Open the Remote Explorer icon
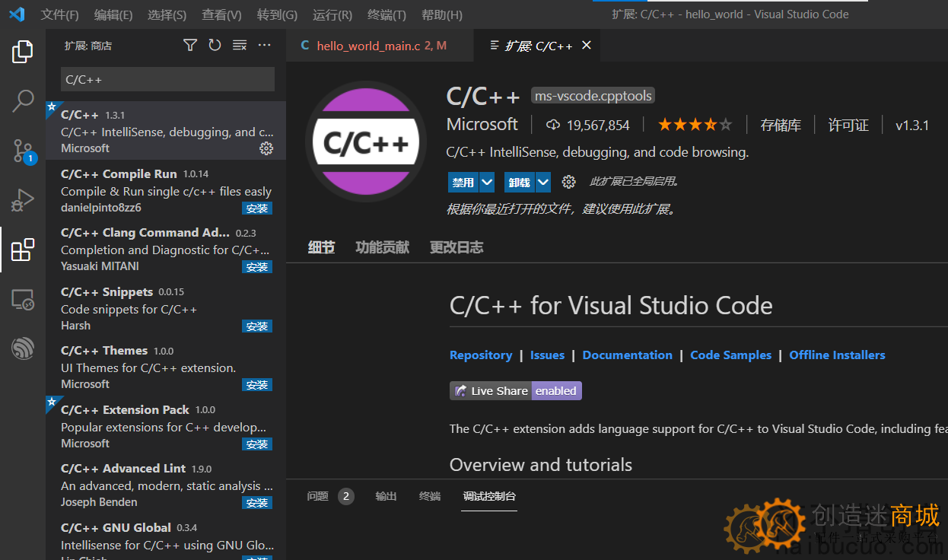The height and width of the screenshot is (560, 948). (x=22, y=300)
